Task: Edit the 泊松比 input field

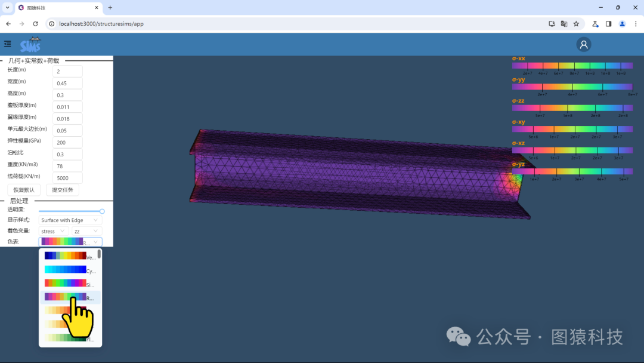Action: pos(67,154)
